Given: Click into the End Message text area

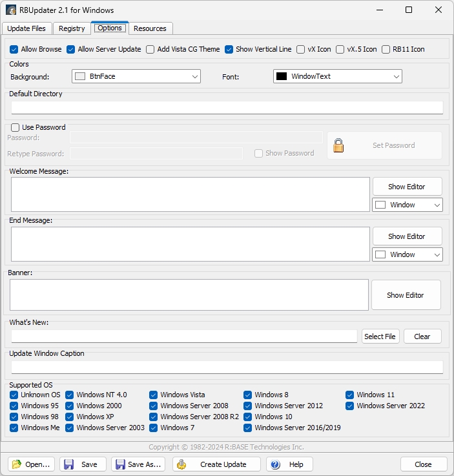Looking at the screenshot, I should [x=191, y=244].
